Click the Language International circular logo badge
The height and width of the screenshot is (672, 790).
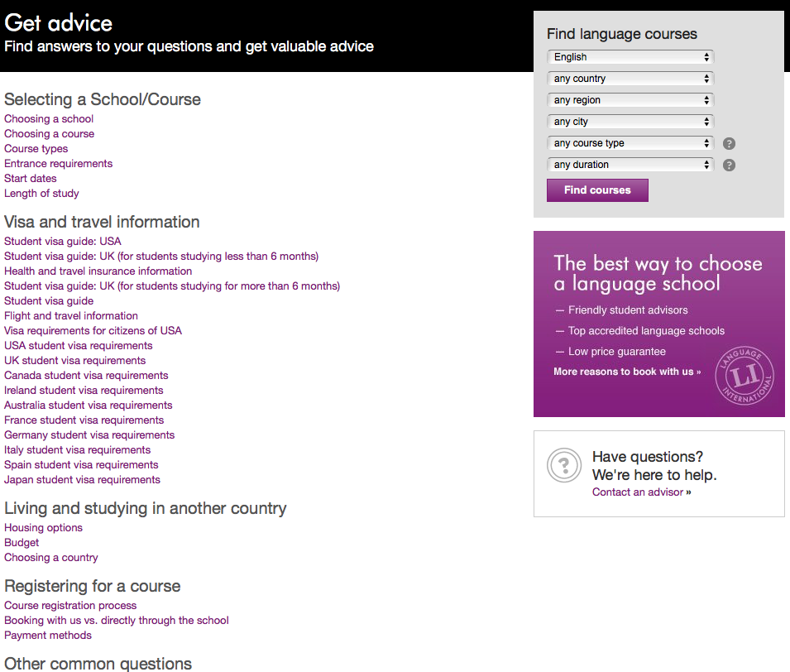(745, 375)
